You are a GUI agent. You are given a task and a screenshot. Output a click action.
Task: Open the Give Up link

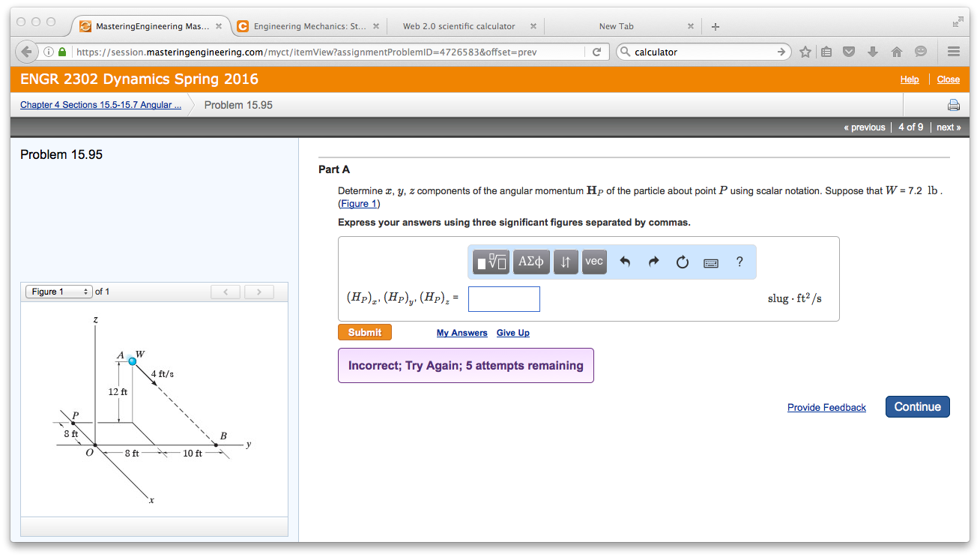click(512, 333)
